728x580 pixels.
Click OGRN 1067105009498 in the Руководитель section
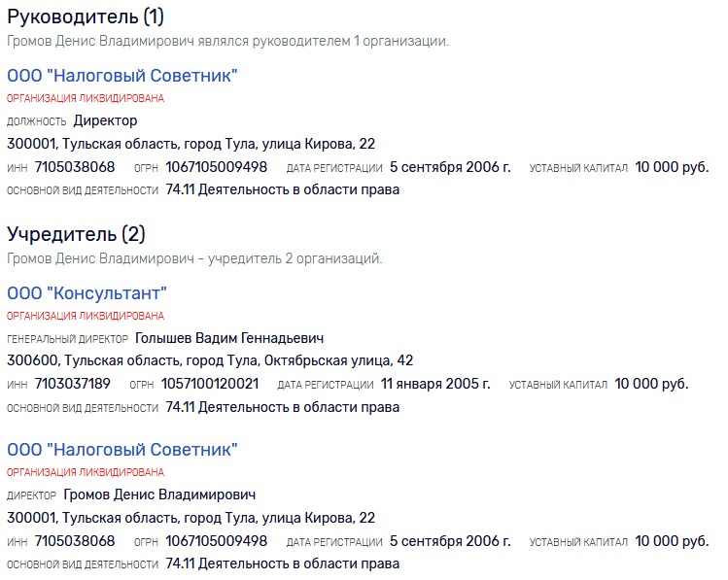coord(216,167)
